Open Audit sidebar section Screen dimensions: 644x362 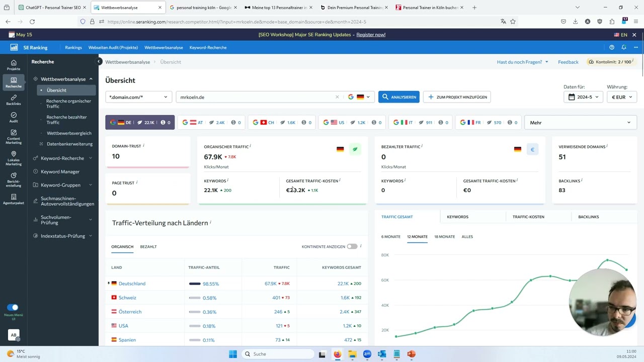14,118
